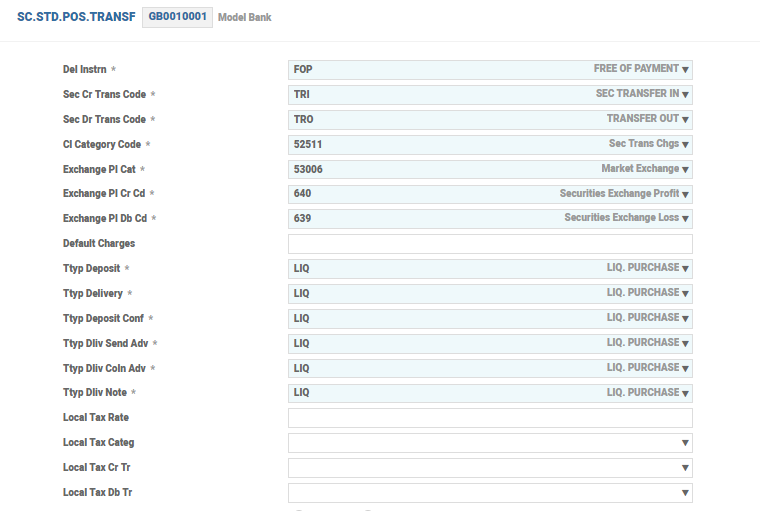Open the Ttyp Deposit dropdown arrow
The image size is (760, 511).
pyautogui.click(x=686, y=269)
